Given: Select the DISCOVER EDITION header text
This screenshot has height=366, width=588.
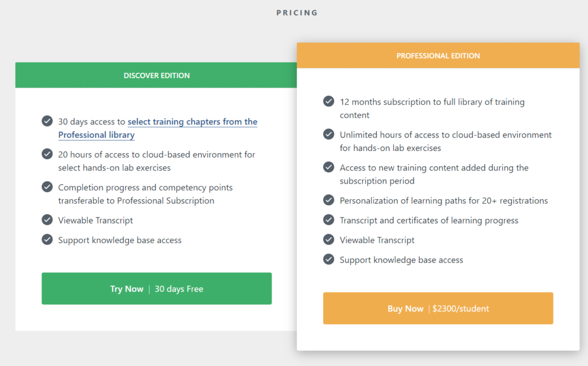Looking at the screenshot, I should click(x=157, y=75).
